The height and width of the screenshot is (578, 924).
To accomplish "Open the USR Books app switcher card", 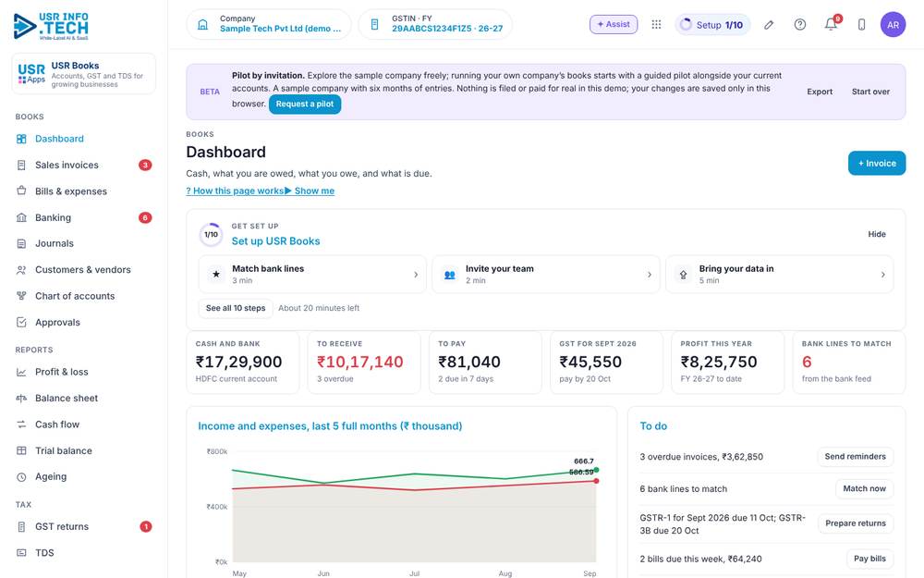I will pos(84,74).
